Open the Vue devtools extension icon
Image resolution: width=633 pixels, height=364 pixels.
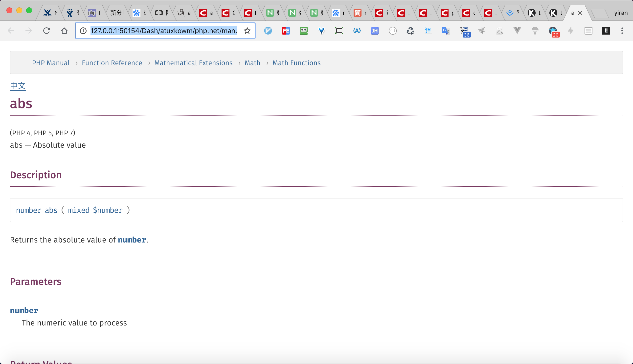coord(517,31)
